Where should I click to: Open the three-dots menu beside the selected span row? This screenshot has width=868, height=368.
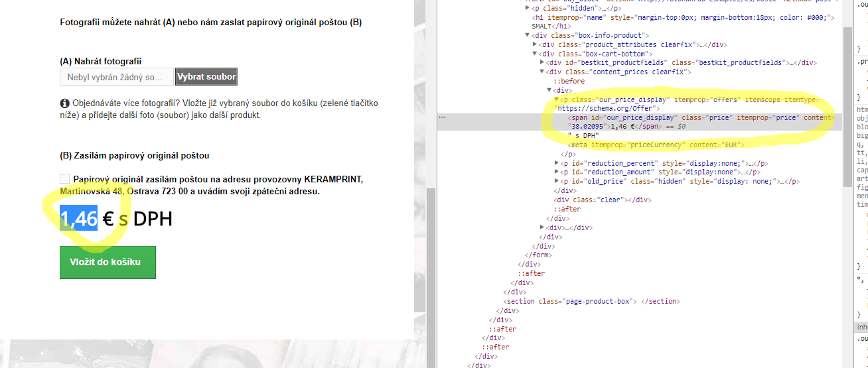(x=442, y=117)
